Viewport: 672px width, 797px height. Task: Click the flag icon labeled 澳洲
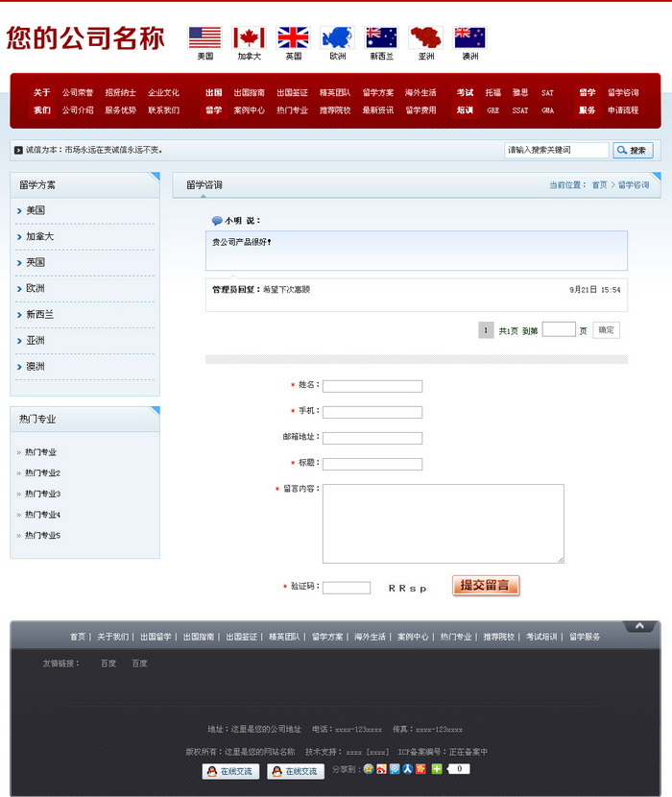469,38
